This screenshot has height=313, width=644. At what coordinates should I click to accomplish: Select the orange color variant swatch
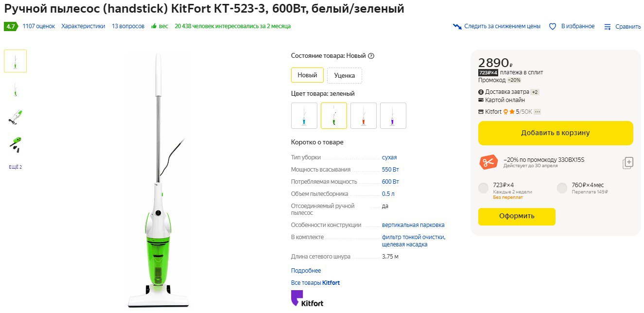click(363, 116)
